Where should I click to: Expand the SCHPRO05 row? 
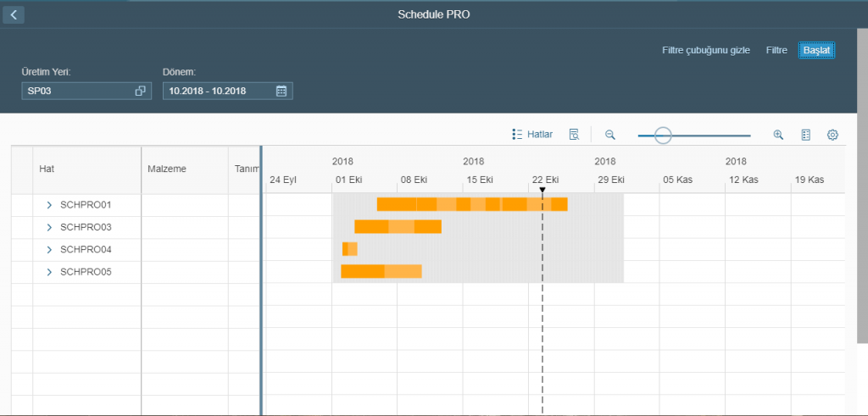click(x=49, y=272)
